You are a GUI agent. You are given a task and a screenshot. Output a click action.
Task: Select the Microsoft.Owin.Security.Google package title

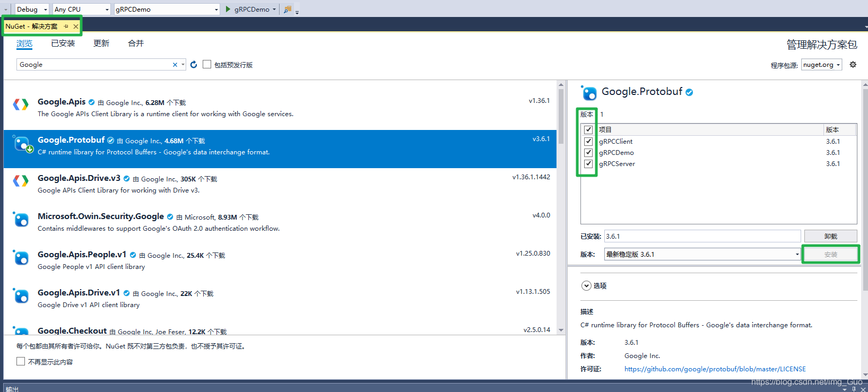tap(101, 216)
